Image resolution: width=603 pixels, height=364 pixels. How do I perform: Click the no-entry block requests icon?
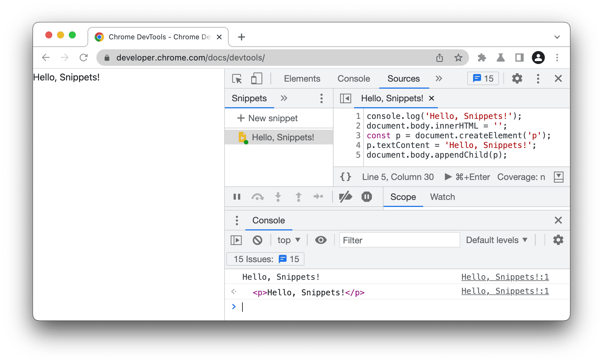tap(257, 240)
